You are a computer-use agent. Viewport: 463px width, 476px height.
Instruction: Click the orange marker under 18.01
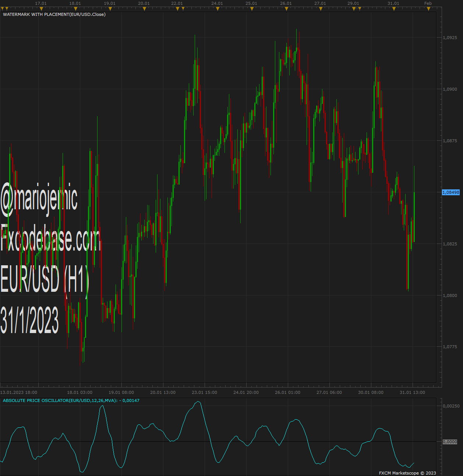click(x=75, y=9)
